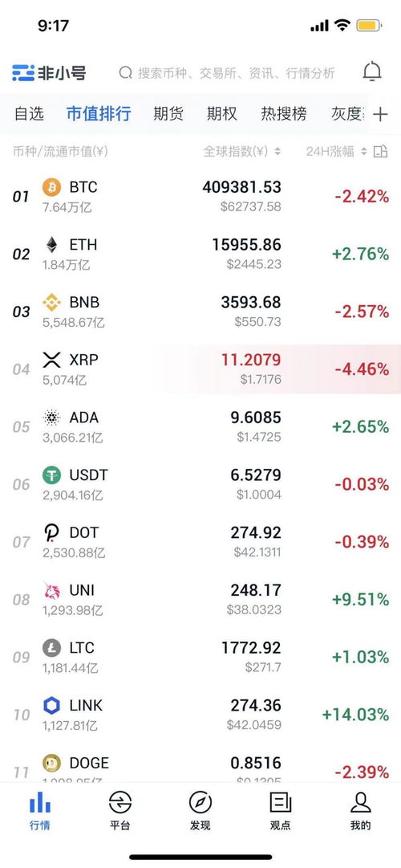Toggle the currency display switch icon
This screenshot has height=868, width=401.
(x=380, y=152)
